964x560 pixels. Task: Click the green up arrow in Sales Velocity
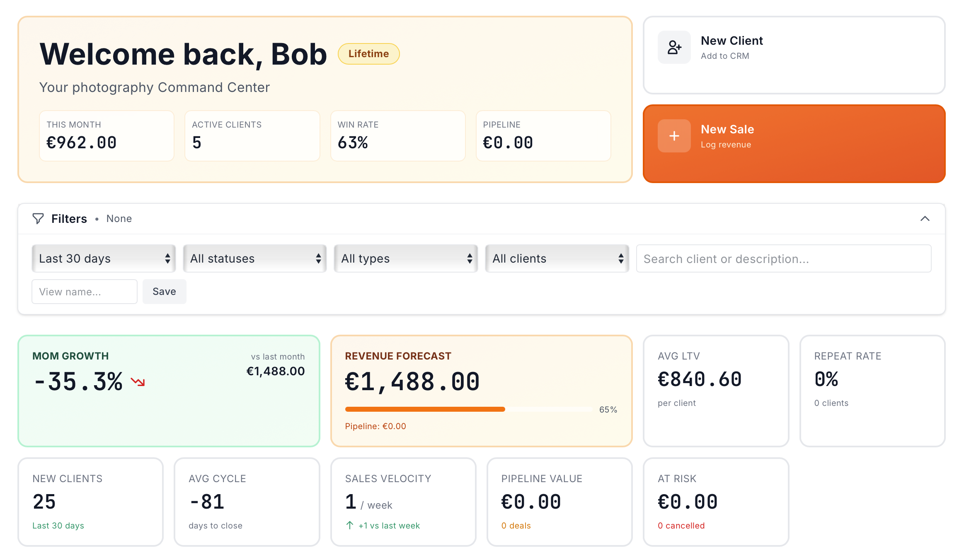click(349, 525)
